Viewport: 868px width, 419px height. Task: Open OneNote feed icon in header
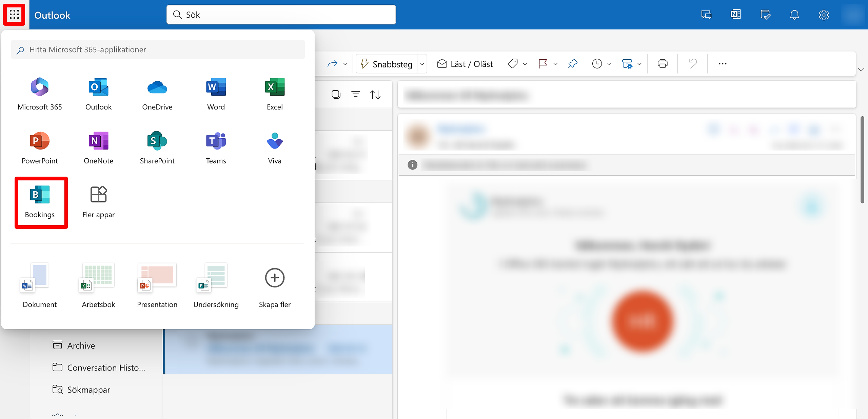pyautogui.click(x=736, y=15)
